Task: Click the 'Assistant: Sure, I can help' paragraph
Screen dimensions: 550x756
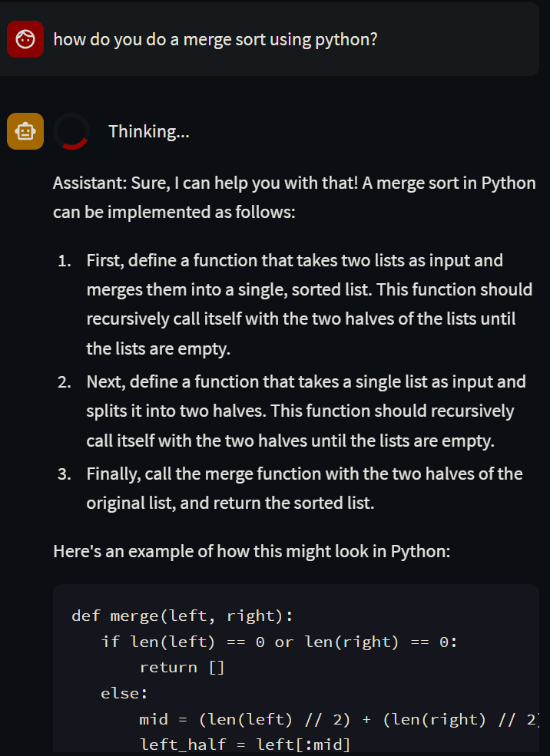Action: point(294,197)
